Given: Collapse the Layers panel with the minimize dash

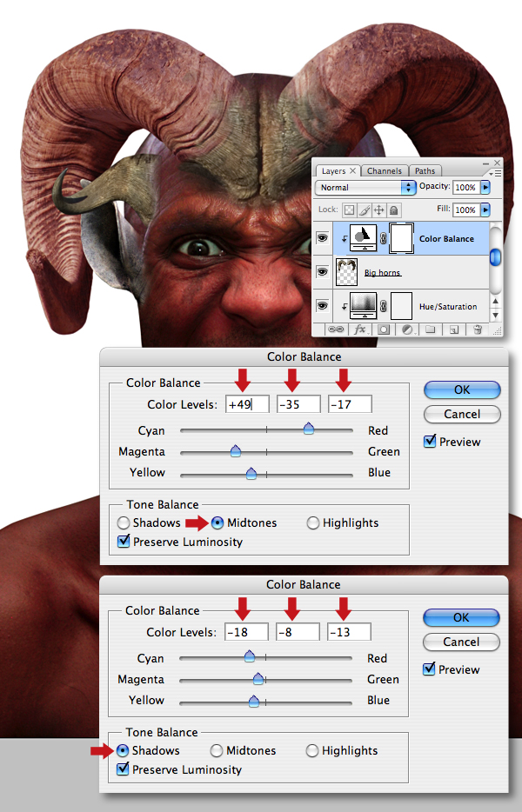Looking at the screenshot, I should pos(486,163).
